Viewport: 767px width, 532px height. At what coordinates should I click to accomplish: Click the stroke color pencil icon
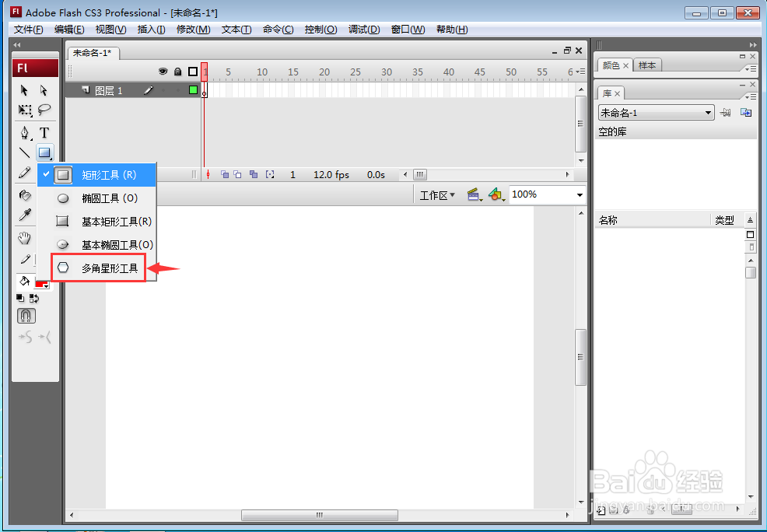(x=24, y=260)
